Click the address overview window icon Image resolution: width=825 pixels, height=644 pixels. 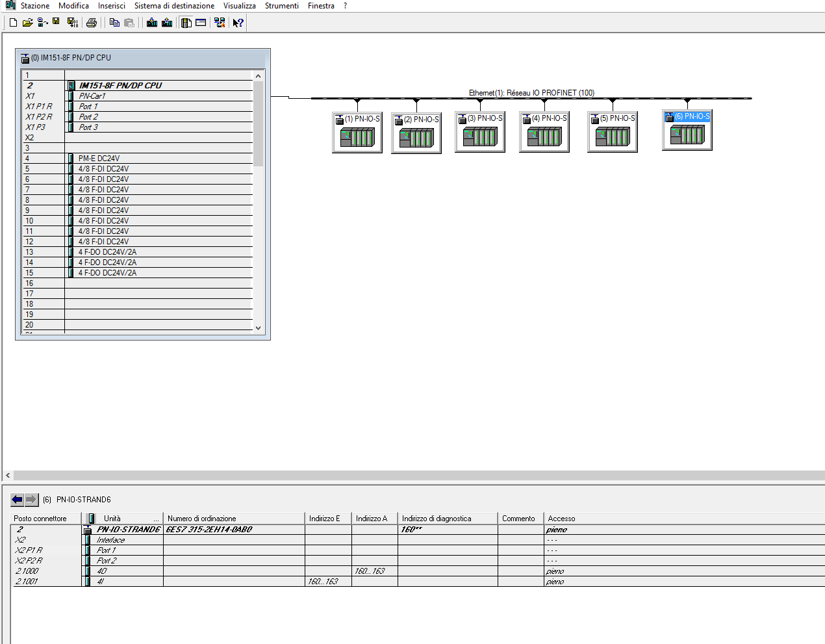coord(201,23)
